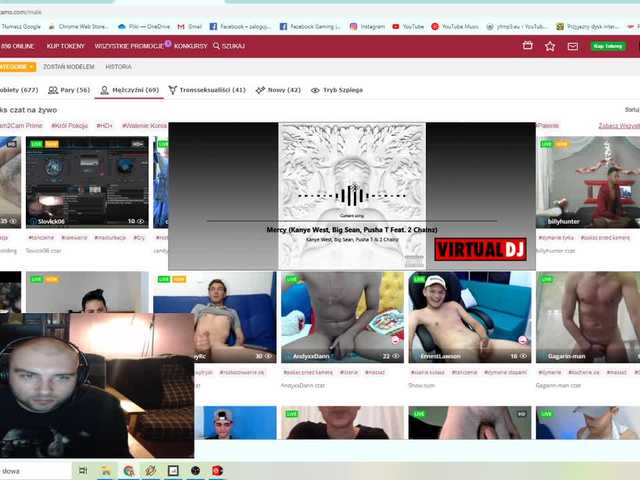Image resolution: width=640 pixels, height=480 pixels.
Task: Open Google Chrome from the taskbar
Action: (129, 471)
